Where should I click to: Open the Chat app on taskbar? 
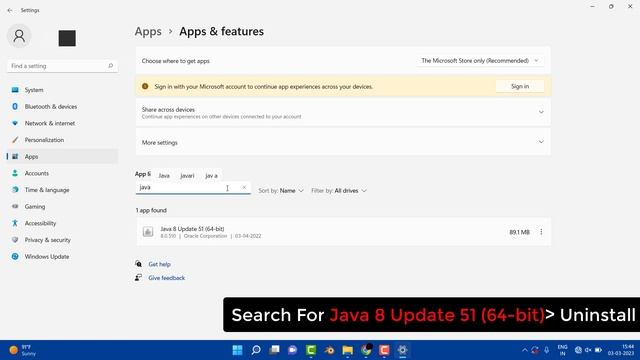pos(293,350)
